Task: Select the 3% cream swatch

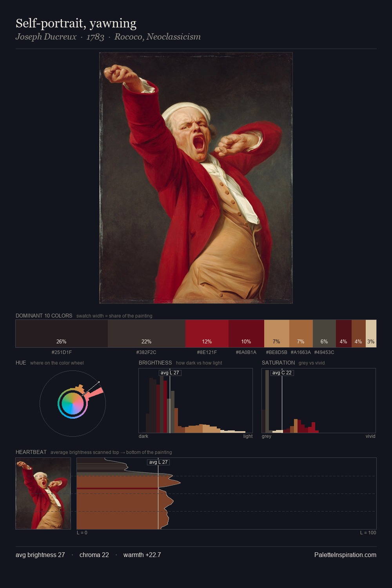Action: pos(371,334)
